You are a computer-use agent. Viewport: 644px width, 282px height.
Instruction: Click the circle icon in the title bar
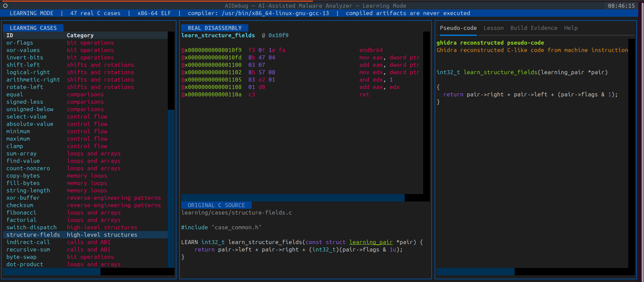pos(5,6)
